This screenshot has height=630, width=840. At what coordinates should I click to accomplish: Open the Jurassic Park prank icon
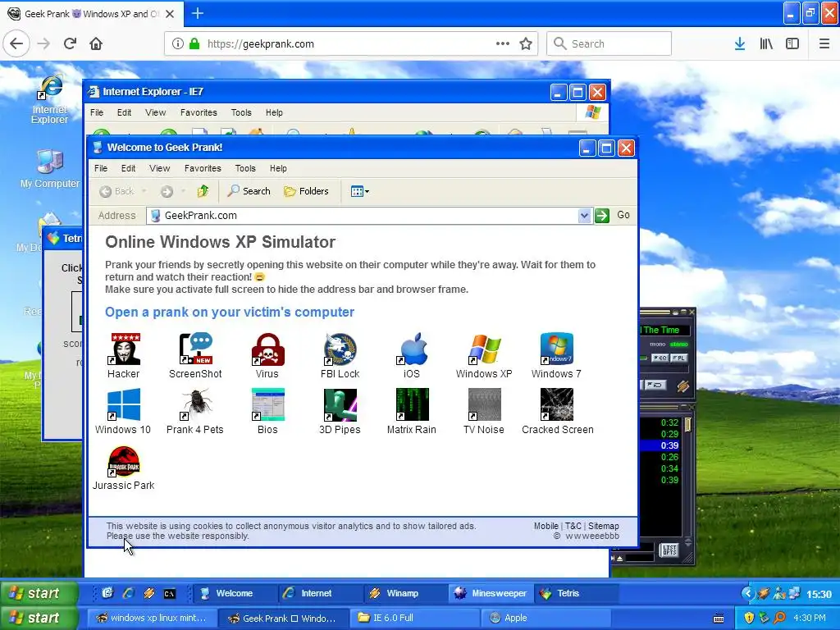[x=124, y=467]
